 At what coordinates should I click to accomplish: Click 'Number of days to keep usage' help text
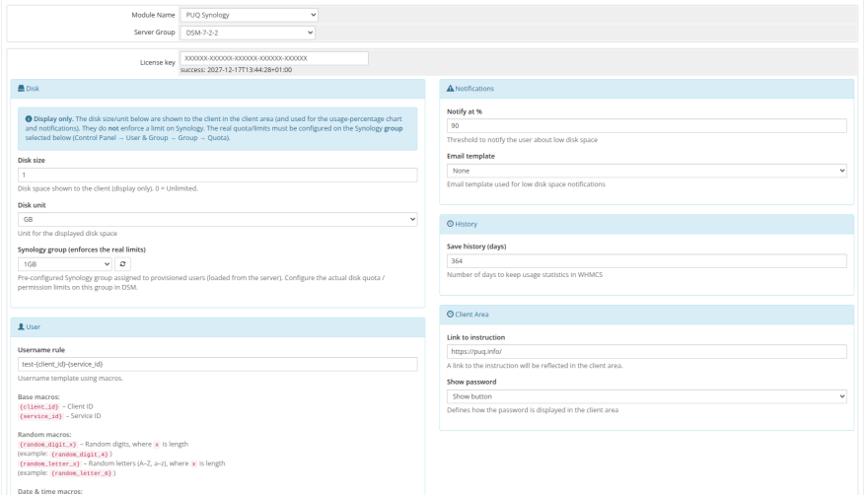[x=525, y=275]
